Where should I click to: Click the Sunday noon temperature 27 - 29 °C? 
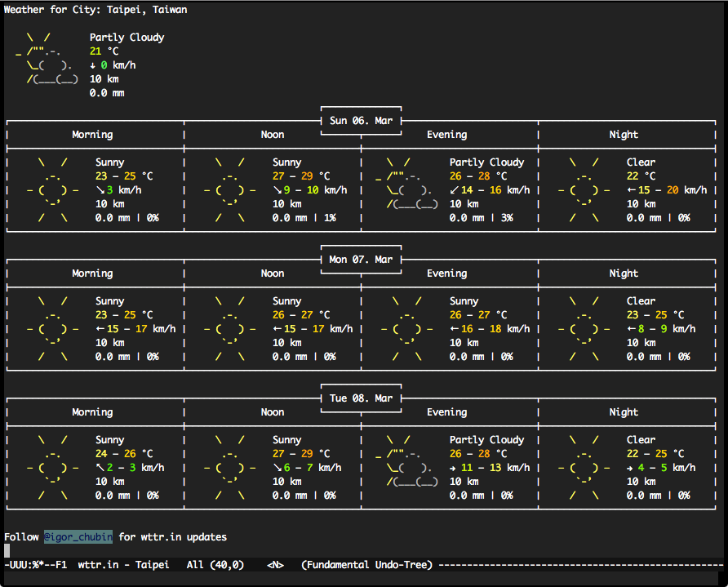click(x=301, y=176)
